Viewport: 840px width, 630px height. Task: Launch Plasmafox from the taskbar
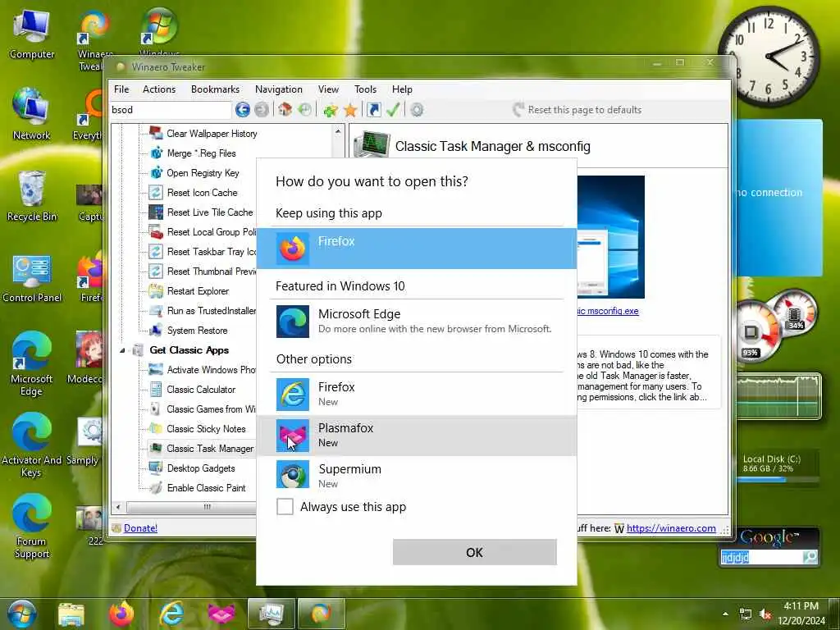221,614
